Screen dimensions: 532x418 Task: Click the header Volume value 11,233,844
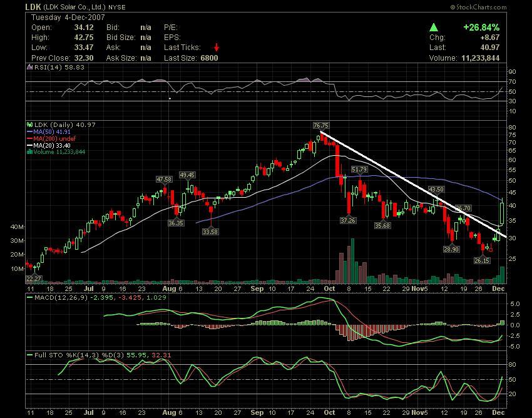(481, 58)
